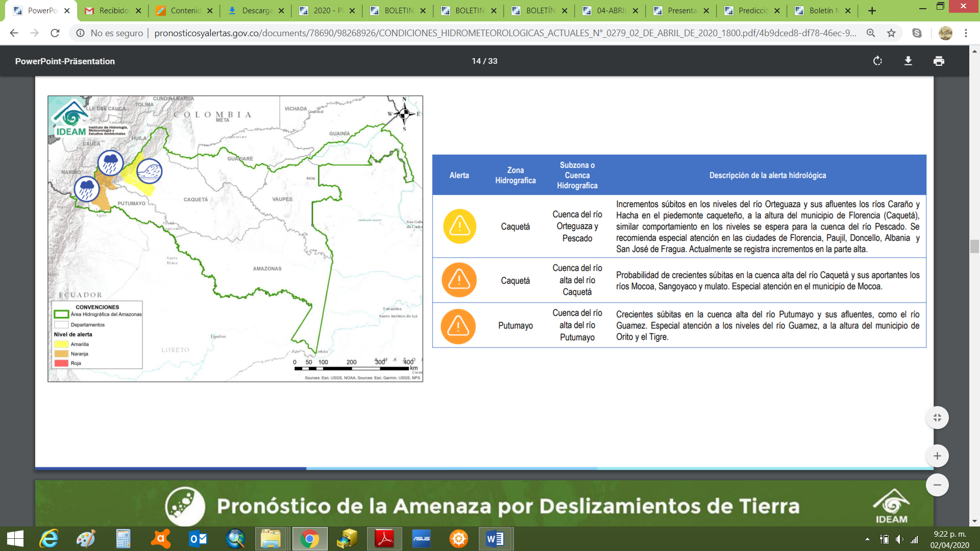
Task: Open a new browser tab
Action: (872, 11)
